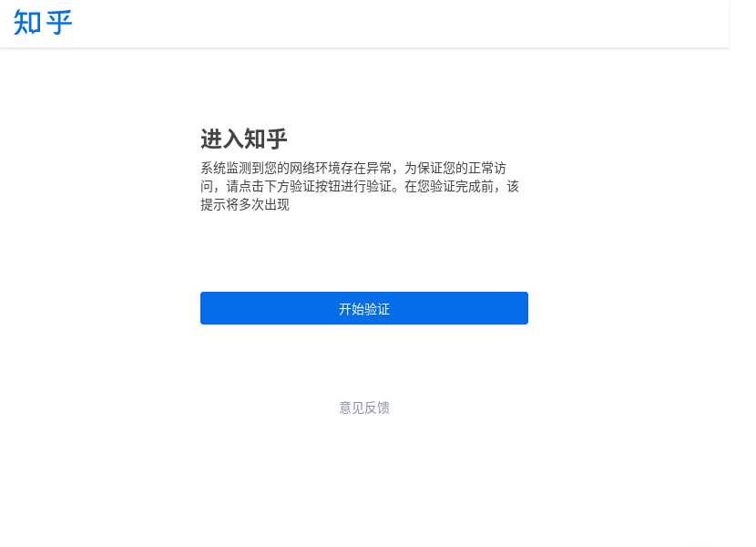
Task: Click the 进 character in the heading
Action: coord(211,139)
